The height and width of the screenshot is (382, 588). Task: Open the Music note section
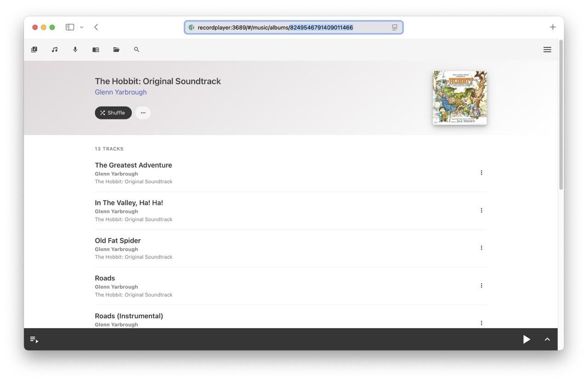pyautogui.click(x=55, y=50)
